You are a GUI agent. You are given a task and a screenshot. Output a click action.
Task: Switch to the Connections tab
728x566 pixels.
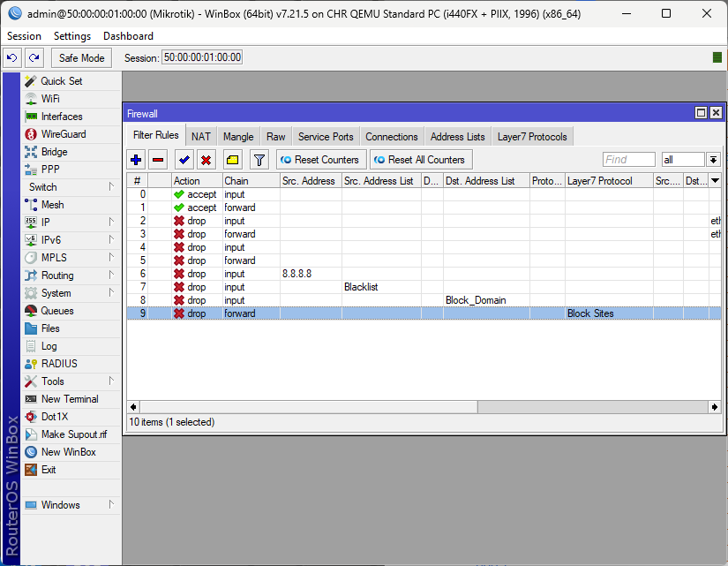[392, 137]
